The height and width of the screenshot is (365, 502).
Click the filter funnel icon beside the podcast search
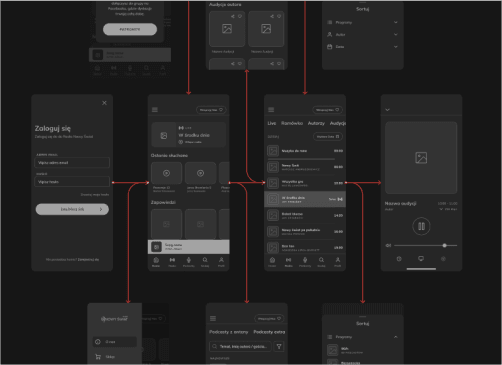coord(279,347)
